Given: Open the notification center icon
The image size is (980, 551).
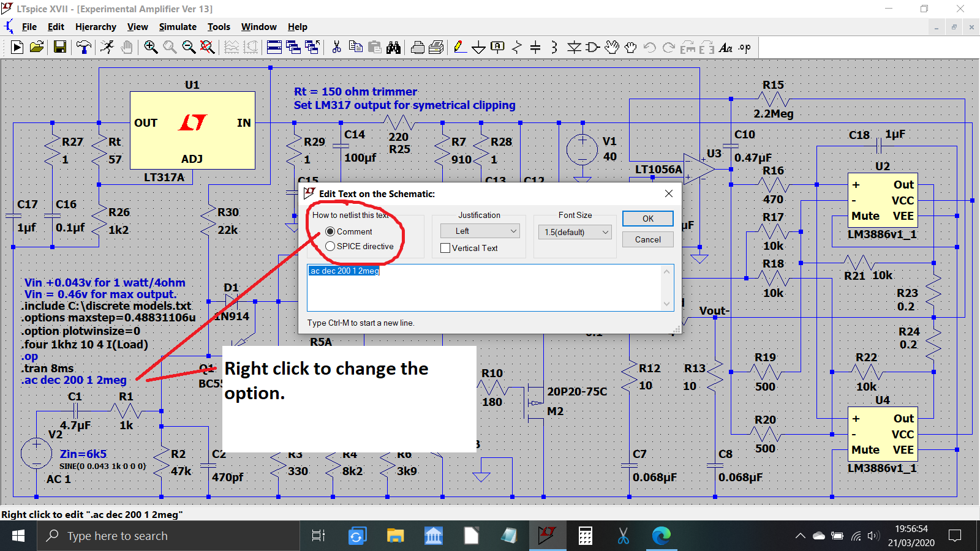Looking at the screenshot, I should click(955, 536).
